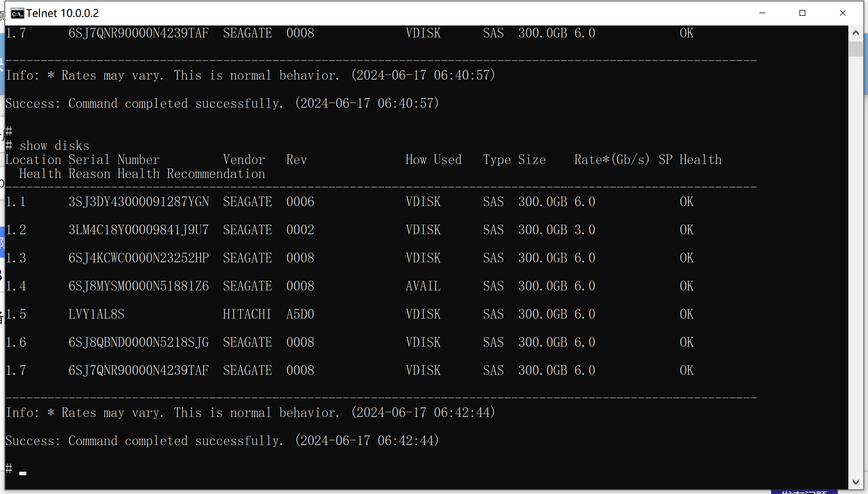Screen dimensions: 868x494
Task: Click the Success message timestamped 06:42:44
Action: [222, 441]
